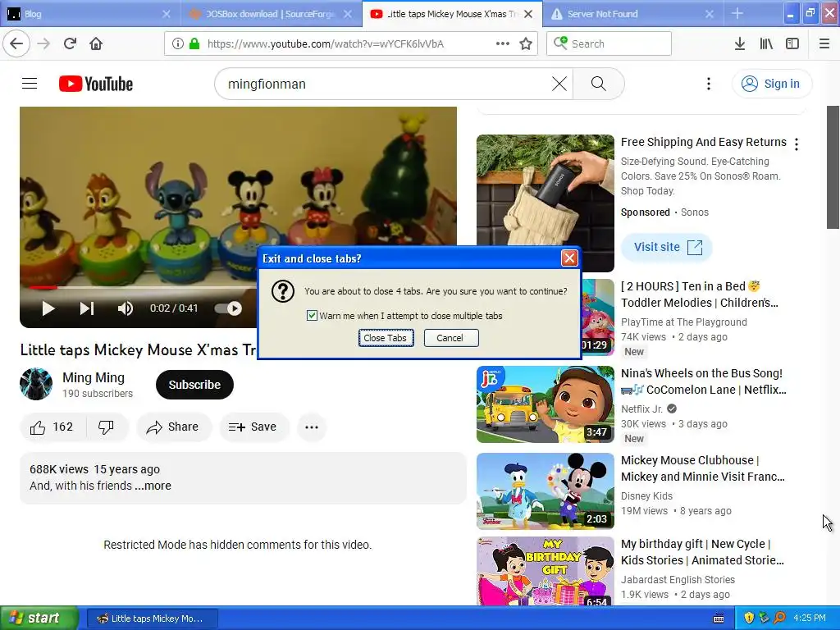Viewport: 840px width, 630px height.
Task: Dislike the video with thumbs down
Action: coord(107,427)
